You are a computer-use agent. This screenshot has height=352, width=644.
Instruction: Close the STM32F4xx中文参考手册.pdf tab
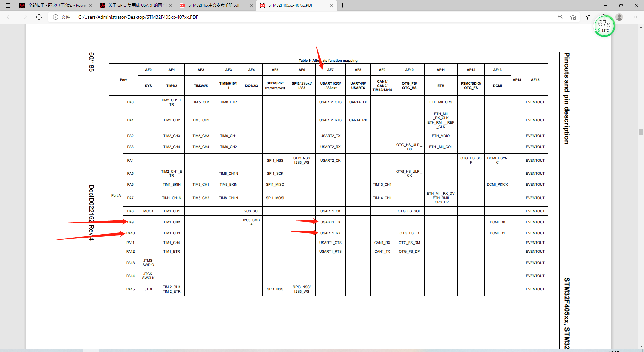[x=251, y=5]
